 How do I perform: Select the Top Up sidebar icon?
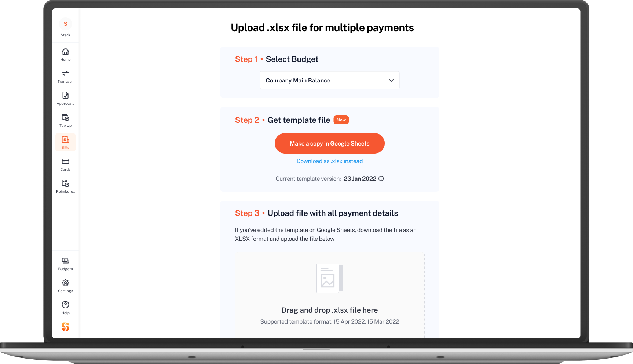pos(65,120)
